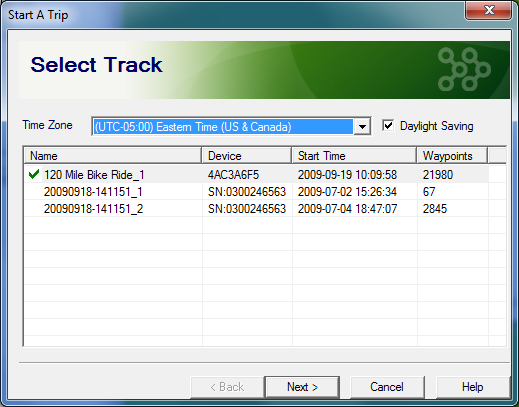
Task: Open Help for this dialog
Action: 473,387
